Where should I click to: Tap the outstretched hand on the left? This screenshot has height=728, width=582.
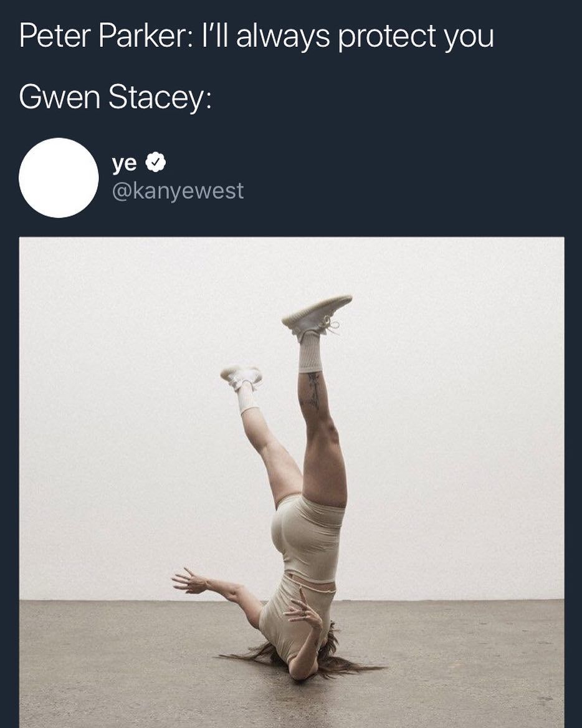point(189,582)
